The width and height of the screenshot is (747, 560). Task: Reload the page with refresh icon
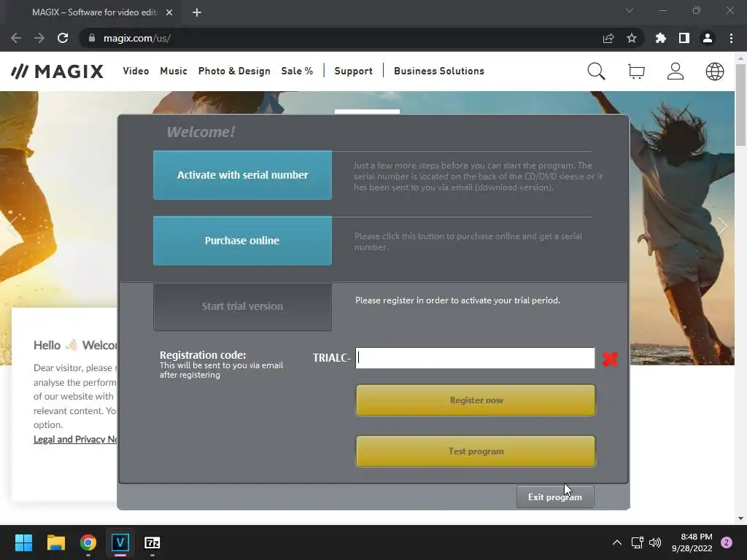coord(63,38)
